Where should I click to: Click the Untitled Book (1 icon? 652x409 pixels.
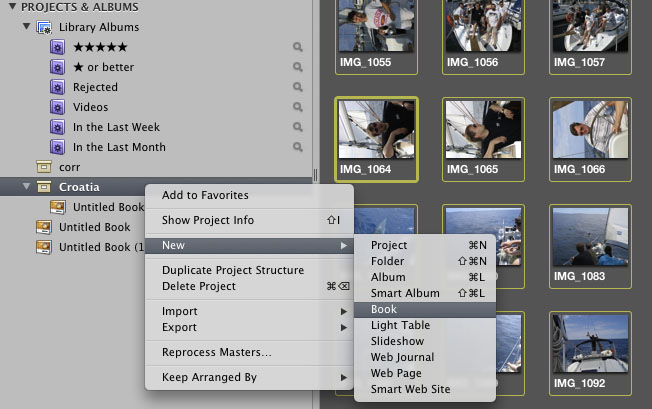tap(44, 246)
